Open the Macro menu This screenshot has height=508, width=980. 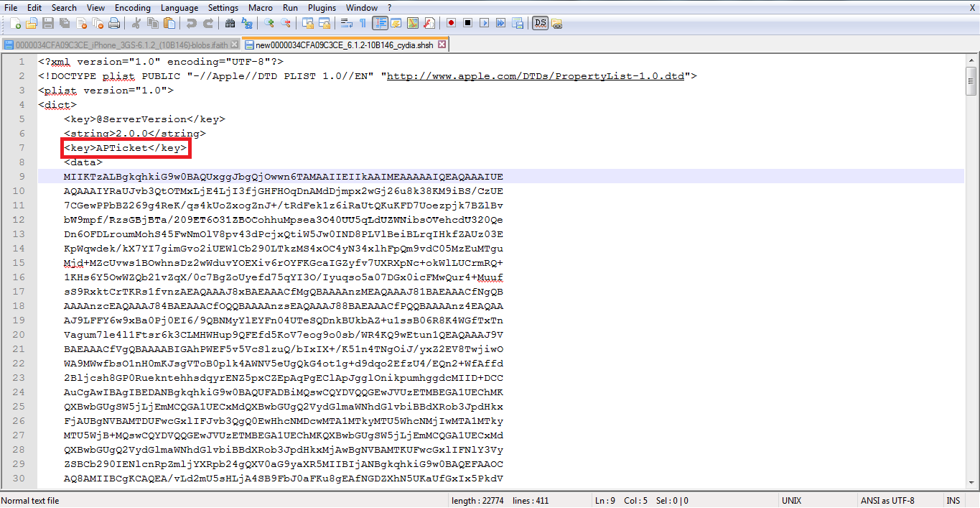261,7
